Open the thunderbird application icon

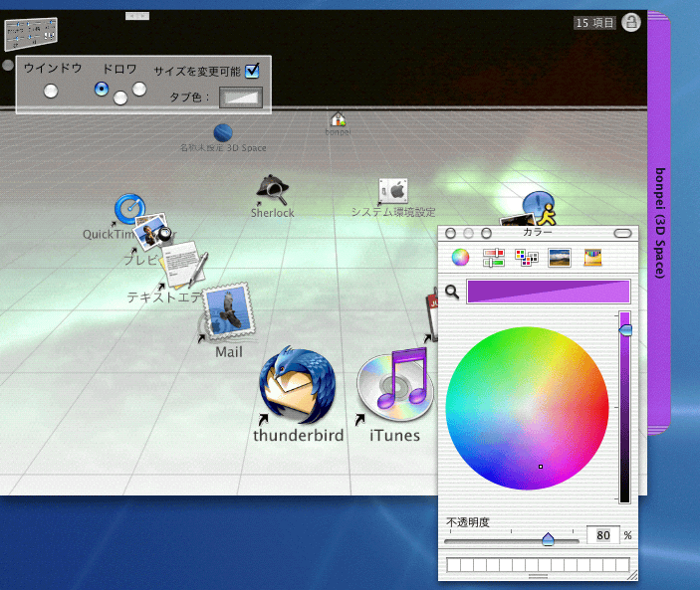[x=298, y=384]
